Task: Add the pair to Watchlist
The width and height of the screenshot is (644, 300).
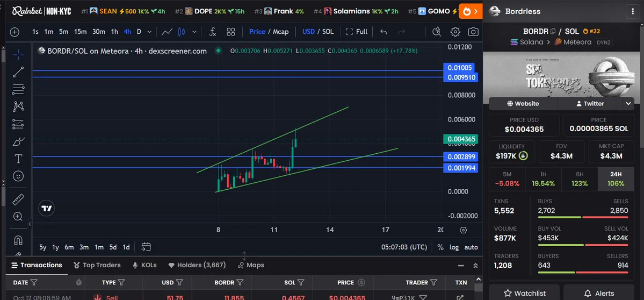Action: point(524,293)
